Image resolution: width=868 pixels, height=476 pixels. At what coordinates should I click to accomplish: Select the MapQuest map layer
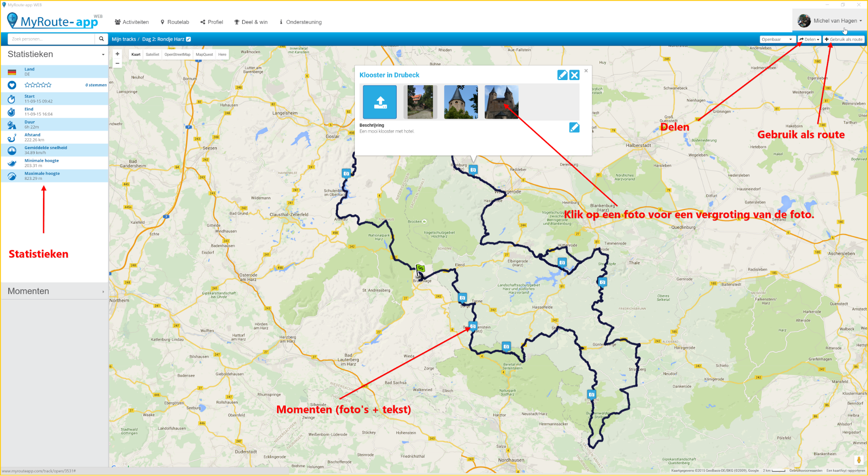[x=204, y=55]
